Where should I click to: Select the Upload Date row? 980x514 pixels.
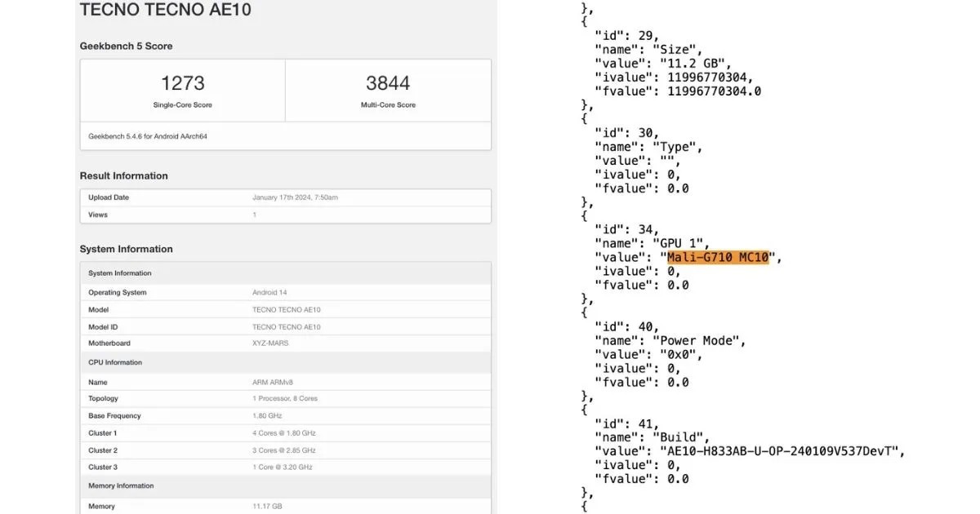pos(285,197)
